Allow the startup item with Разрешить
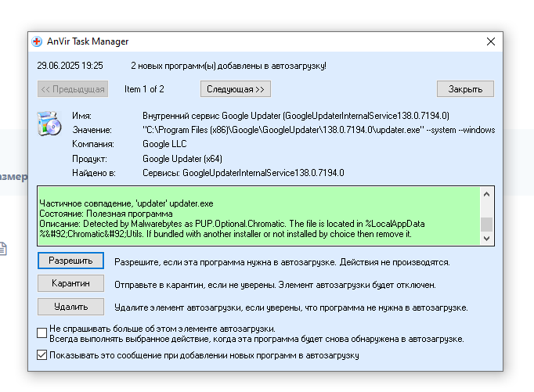The height and width of the screenshot is (392, 534). [70, 261]
